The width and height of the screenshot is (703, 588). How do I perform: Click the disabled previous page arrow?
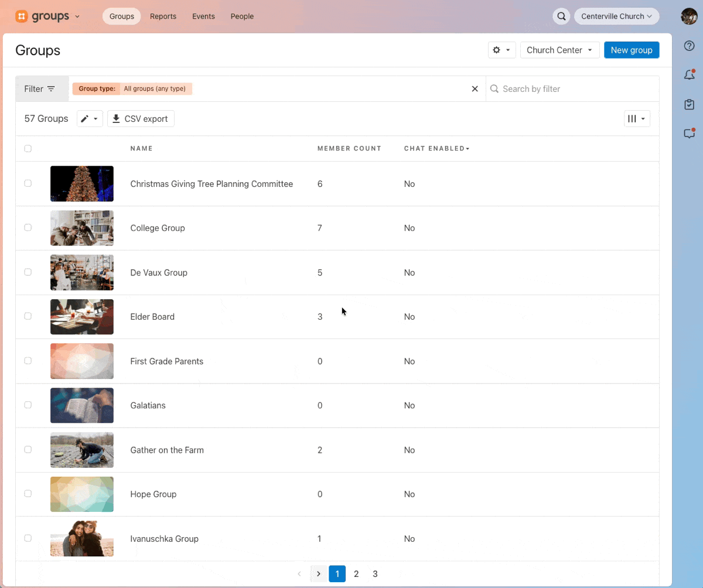(299, 574)
